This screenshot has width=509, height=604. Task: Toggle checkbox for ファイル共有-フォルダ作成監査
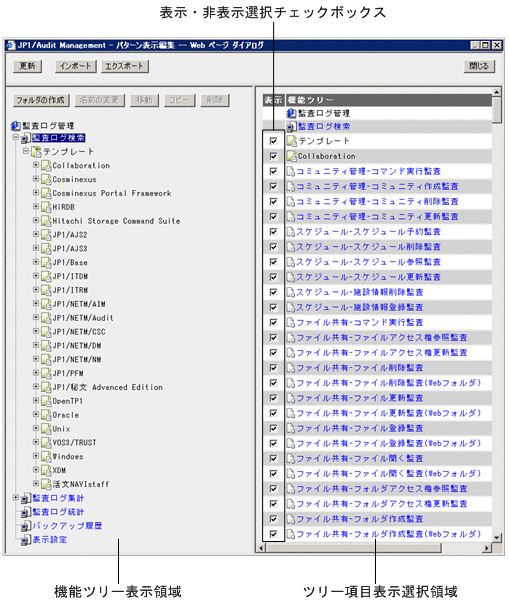pyautogui.click(x=273, y=519)
